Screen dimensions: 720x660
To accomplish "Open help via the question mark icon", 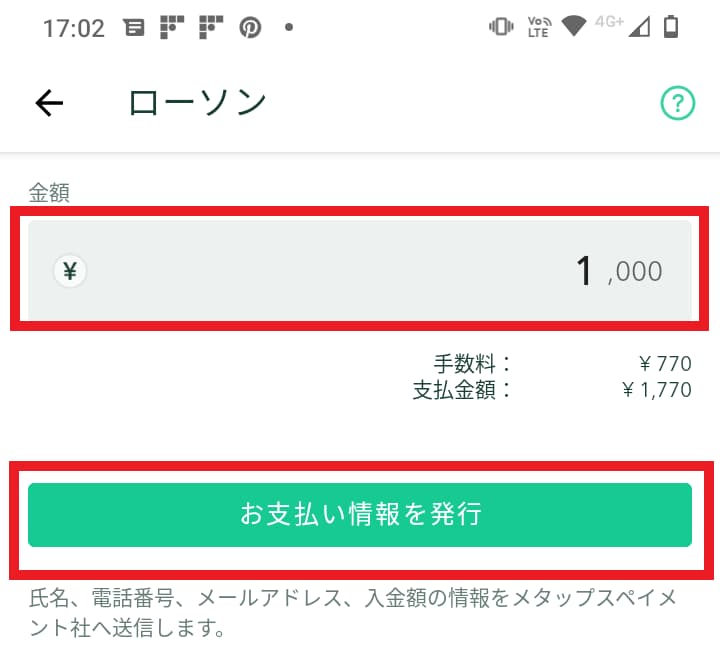I will pos(677,102).
